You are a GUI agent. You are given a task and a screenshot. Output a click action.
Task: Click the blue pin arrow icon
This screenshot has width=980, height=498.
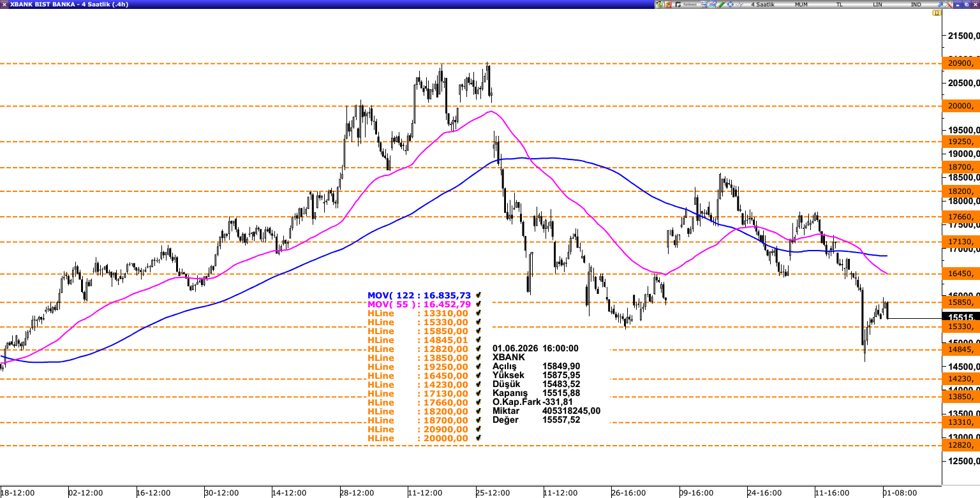point(940,4)
